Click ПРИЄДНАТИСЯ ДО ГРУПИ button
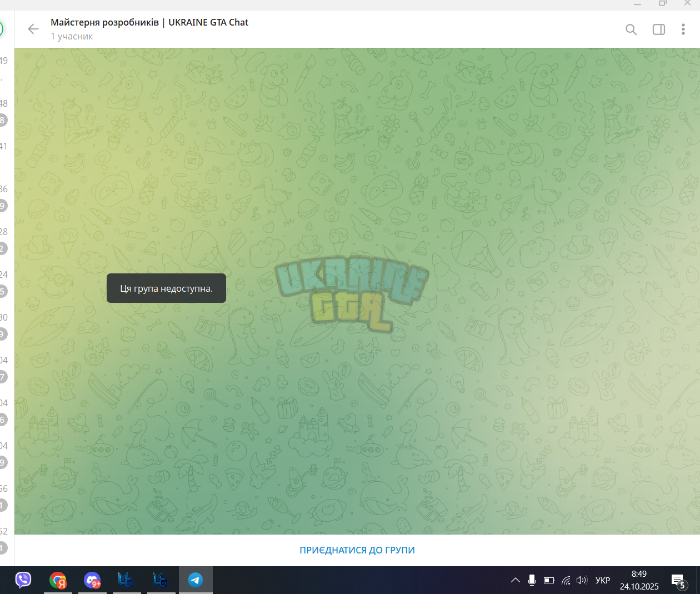The width and height of the screenshot is (700, 594). [357, 550]
